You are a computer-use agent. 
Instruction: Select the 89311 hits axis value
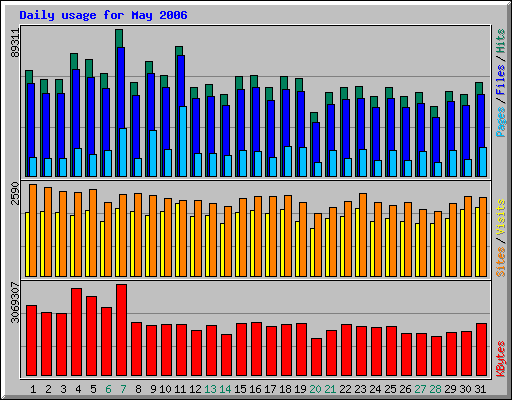(15, 43)
